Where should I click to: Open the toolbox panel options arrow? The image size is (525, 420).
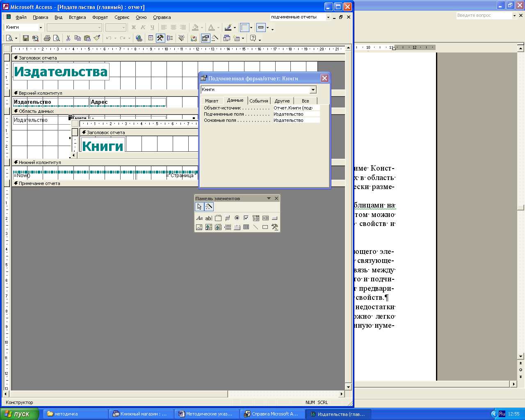click(269, 198)
